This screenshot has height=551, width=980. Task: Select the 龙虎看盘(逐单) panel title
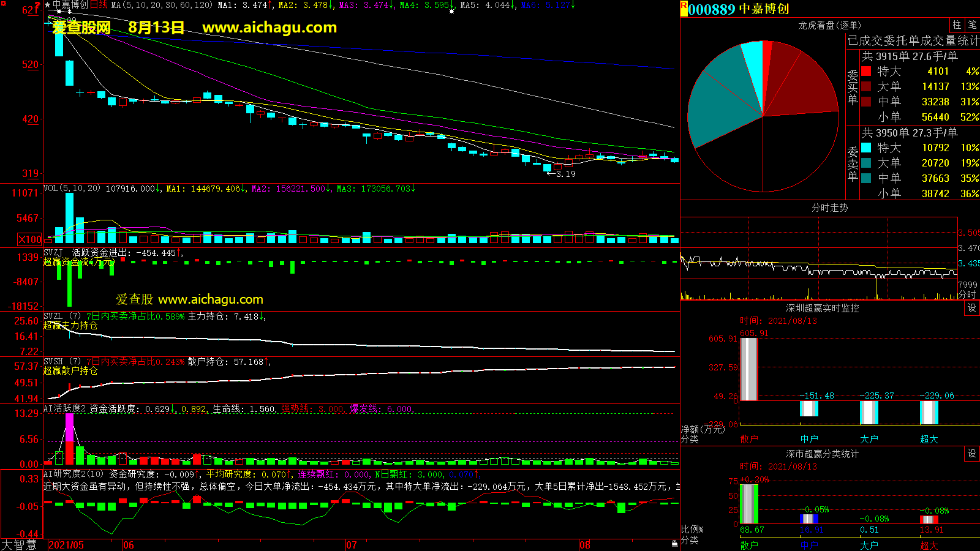point(829,25)
